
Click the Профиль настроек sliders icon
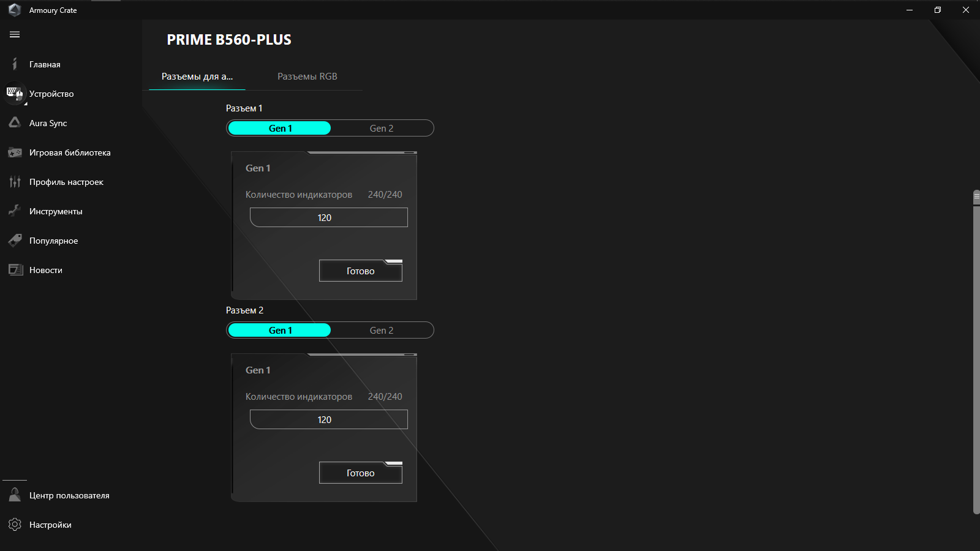[x=15, y=182]
